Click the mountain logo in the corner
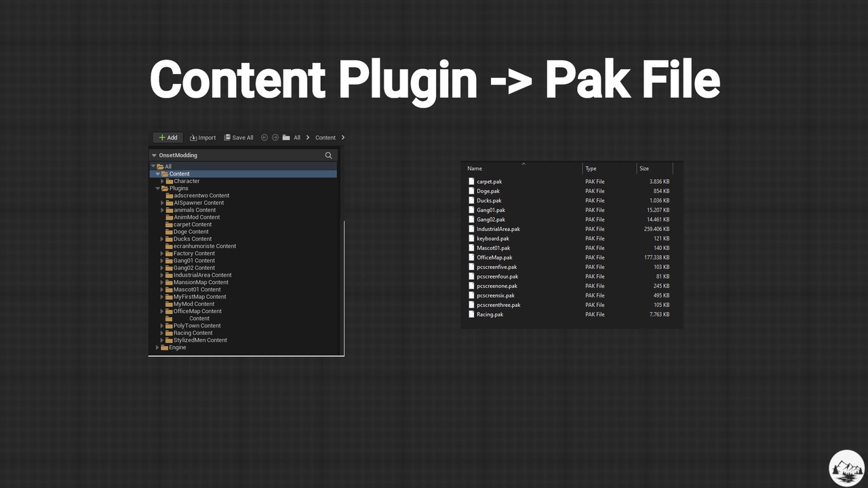The image size is (868, 488). tap(846, 468)
